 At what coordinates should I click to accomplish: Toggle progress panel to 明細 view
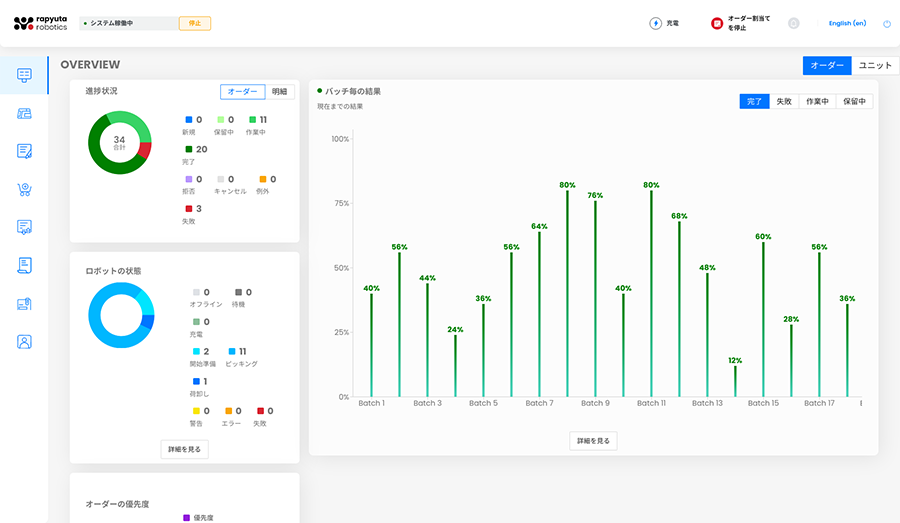click(279, 92)
